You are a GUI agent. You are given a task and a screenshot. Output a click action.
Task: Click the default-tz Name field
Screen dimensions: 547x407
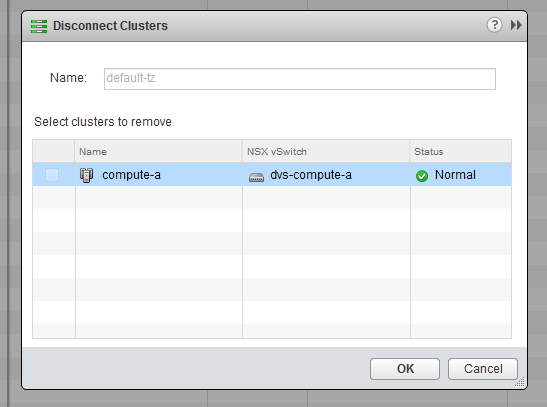click(x=300, y=79)
